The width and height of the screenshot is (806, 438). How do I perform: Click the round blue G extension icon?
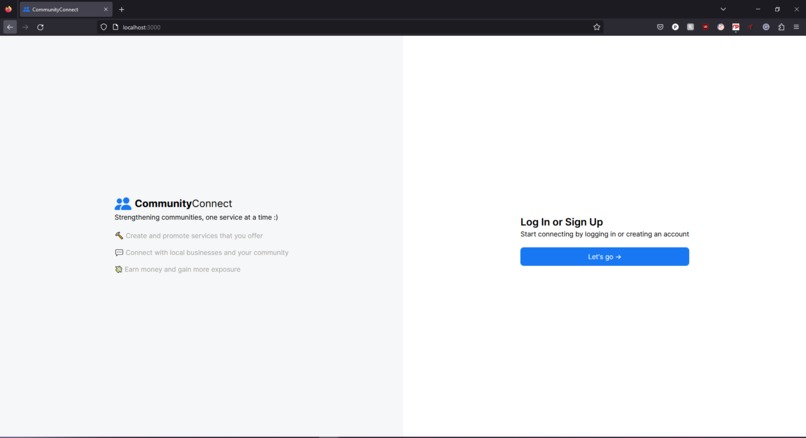(x=766, y=27)
